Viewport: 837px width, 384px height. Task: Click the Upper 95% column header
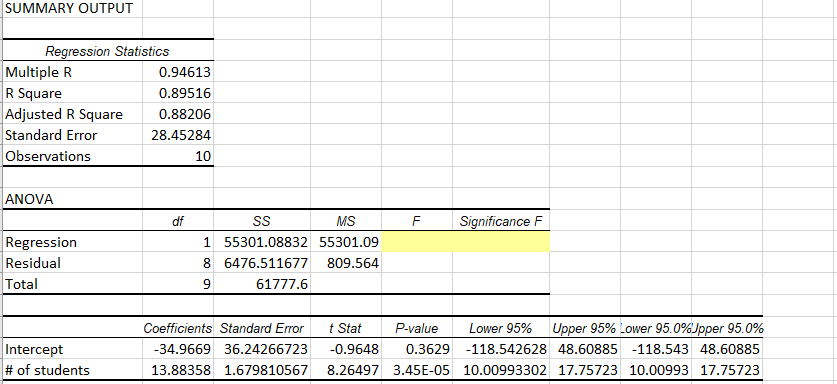pos(585,328)
